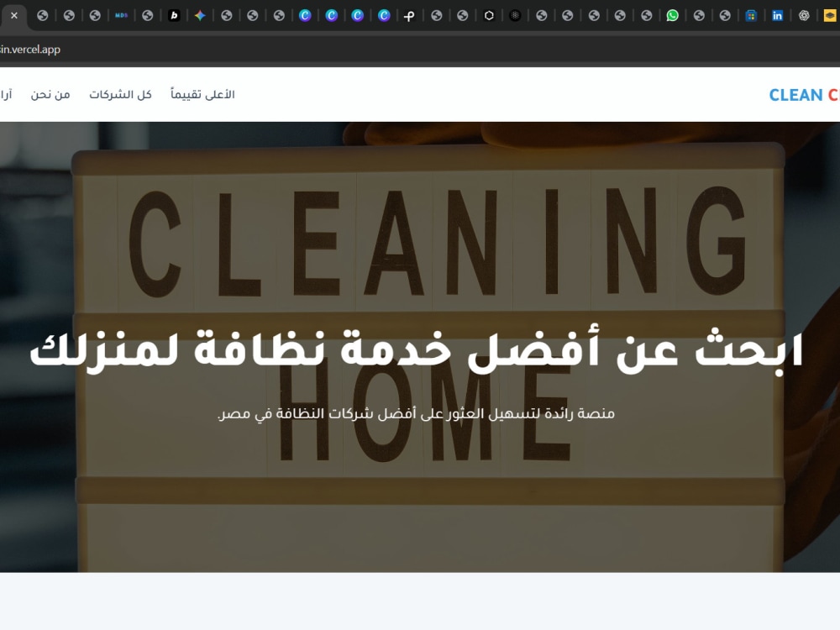840x630 pixels.
Task: Open the dotted sphere favicon tab
Action: tap(515, 15)
